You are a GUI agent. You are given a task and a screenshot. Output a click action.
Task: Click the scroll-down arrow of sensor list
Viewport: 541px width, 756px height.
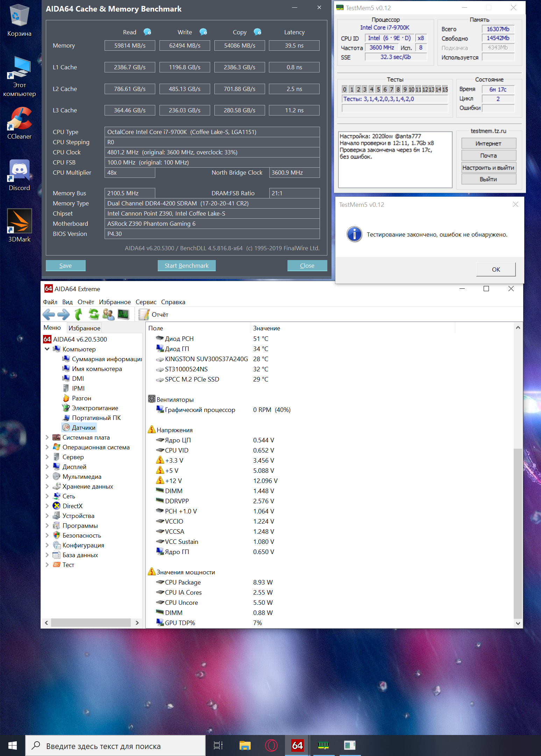518,623
